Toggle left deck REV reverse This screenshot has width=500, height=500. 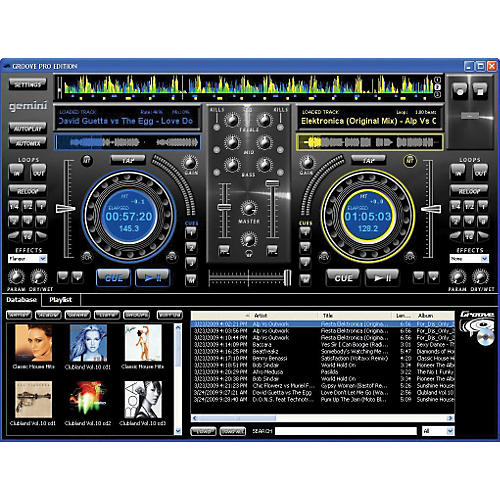coord(171,257)
